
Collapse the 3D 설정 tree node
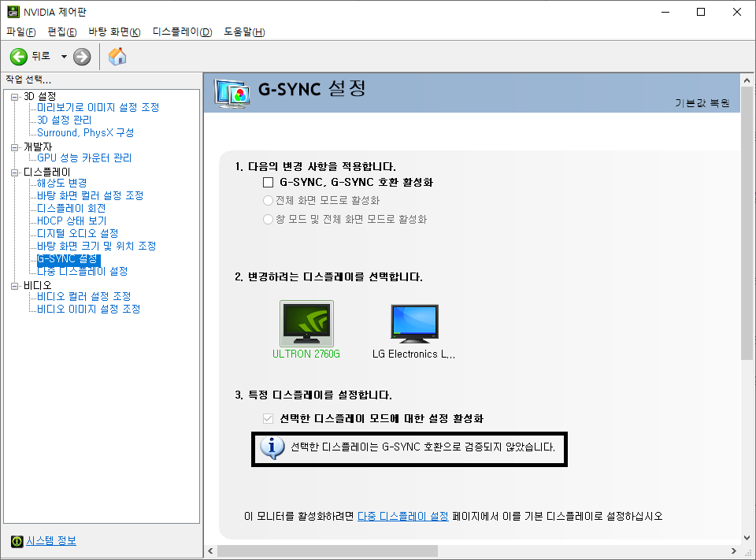tap(14, 97)
